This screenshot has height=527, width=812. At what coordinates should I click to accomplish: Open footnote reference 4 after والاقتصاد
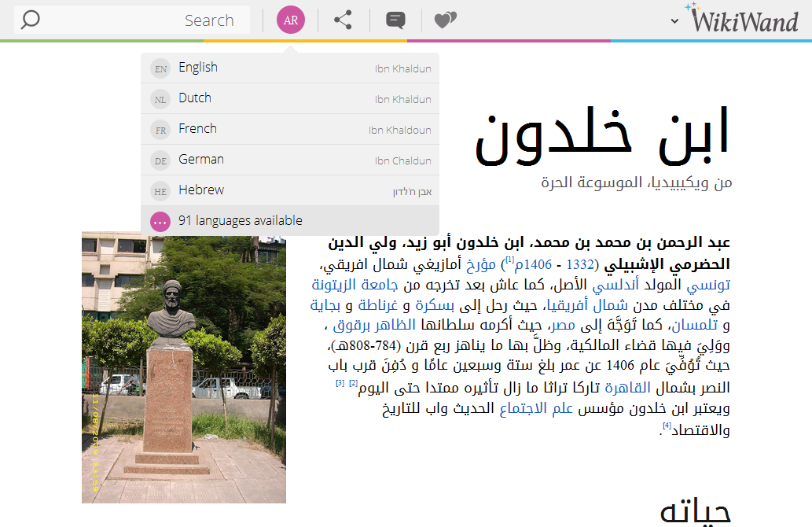[667, 426]
